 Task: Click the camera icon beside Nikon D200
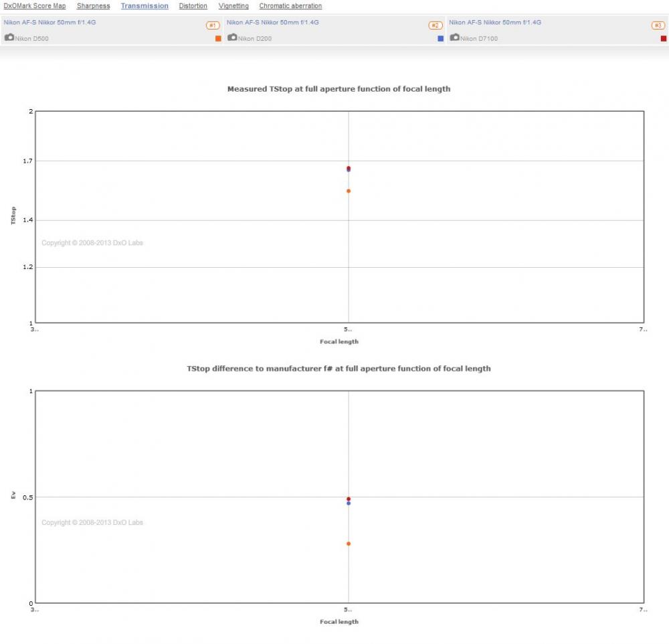[232, 37]
